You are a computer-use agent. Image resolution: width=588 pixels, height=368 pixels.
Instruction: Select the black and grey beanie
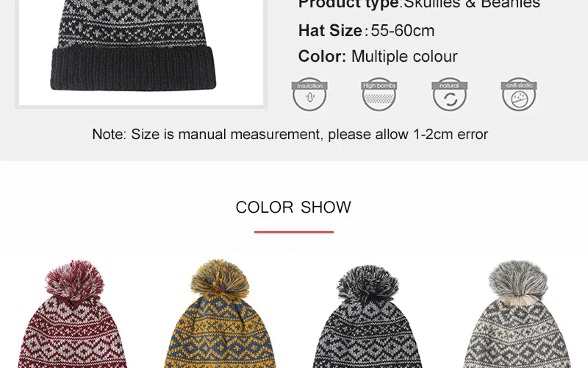pyautogui.click(x=368, y=316)
